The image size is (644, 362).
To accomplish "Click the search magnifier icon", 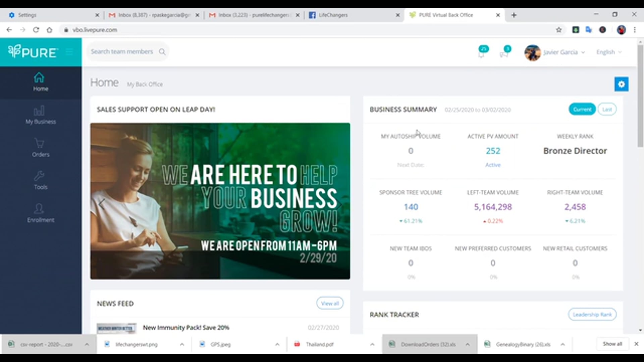I will click(162, 52).
